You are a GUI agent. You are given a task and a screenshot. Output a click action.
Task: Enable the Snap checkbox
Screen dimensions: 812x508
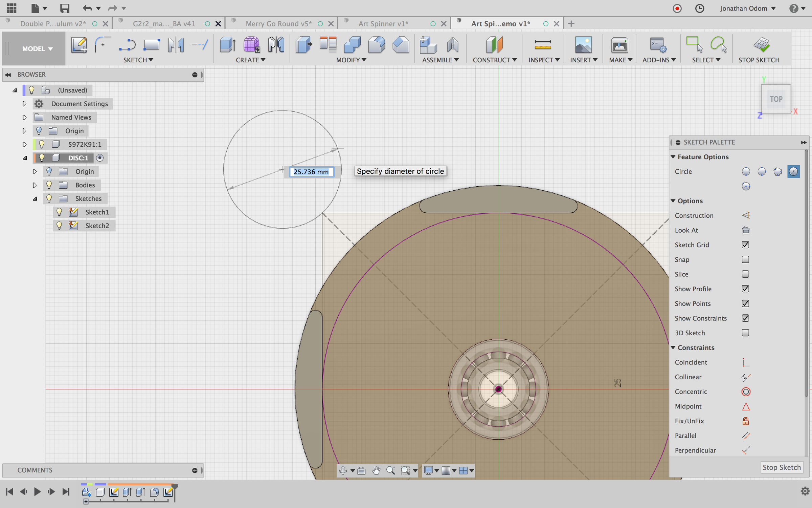pos(745,259)
